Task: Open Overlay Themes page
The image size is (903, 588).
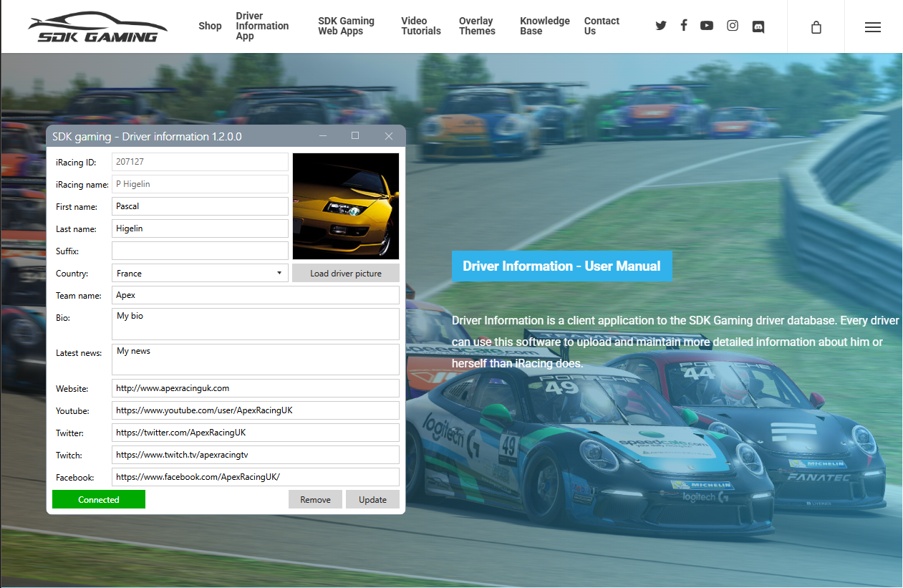Action: 477,26
